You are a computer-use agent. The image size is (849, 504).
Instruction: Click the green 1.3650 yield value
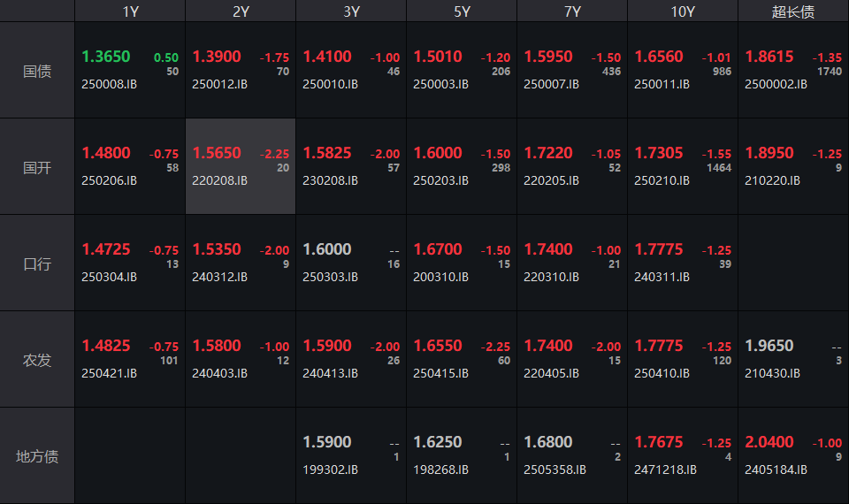click(105, 57)
